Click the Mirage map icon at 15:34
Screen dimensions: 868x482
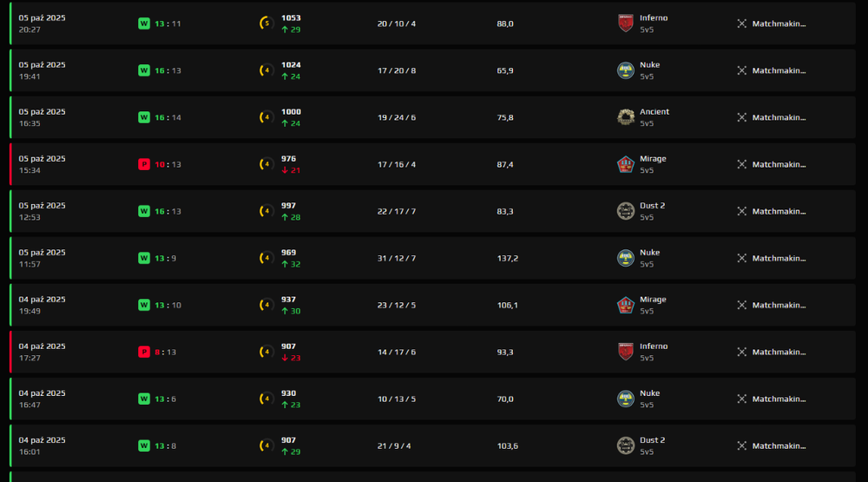pos(626,164)
